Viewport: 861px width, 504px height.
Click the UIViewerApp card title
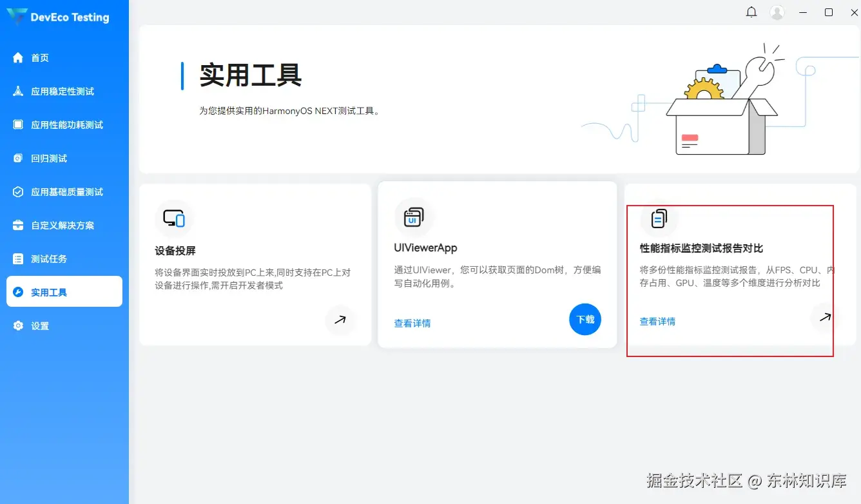[x=425, y=248]
